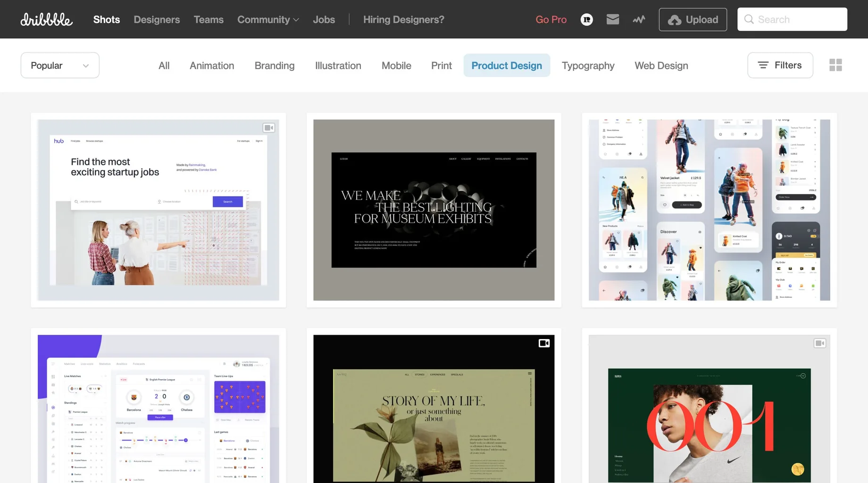868x483 pixels.
Task: Select the Mobile category tab
Action: coord(396,65)
